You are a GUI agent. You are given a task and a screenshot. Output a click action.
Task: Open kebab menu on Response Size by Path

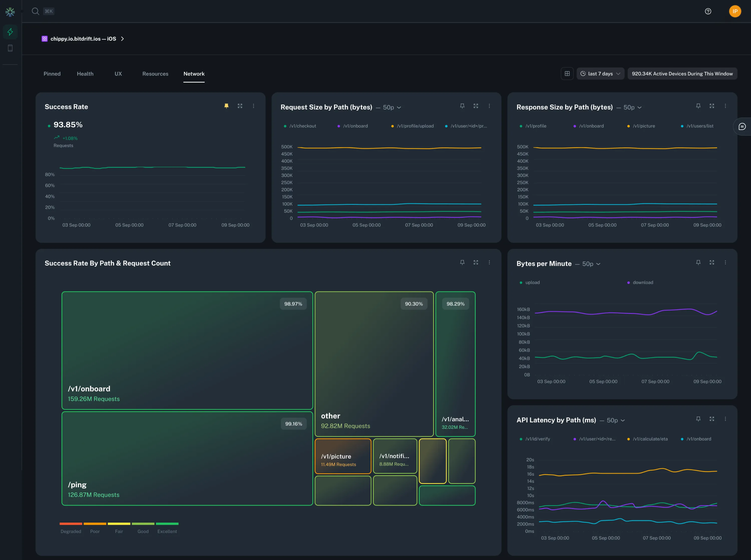tap(725, 106)
